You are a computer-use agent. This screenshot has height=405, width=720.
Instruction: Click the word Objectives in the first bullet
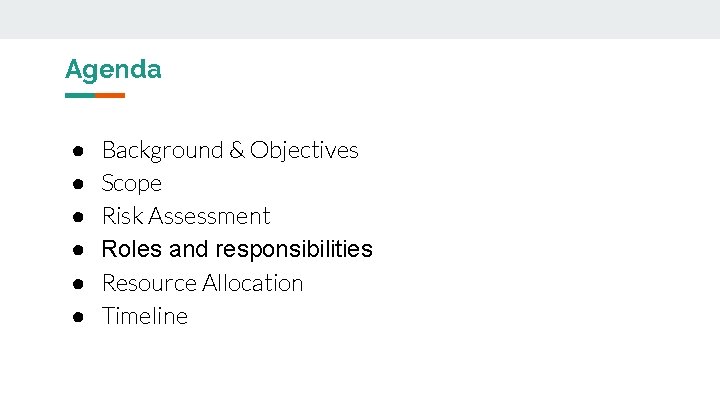tap(304, 150)
